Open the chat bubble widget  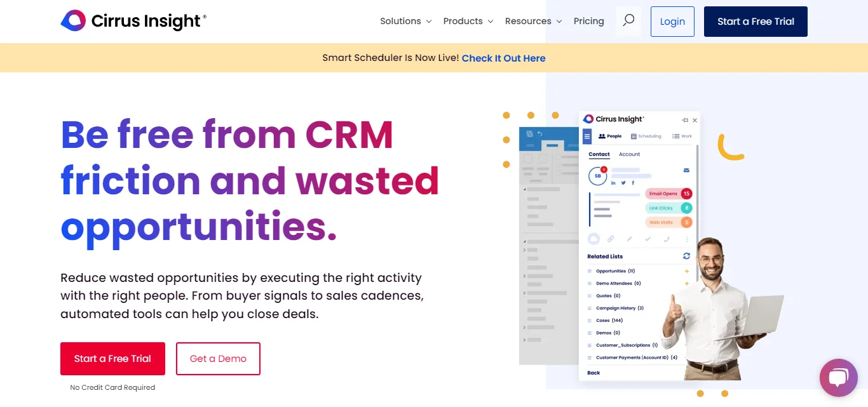838,378
